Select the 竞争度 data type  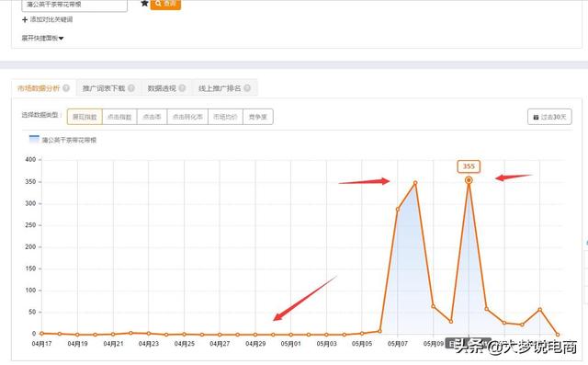pos(258,117)
